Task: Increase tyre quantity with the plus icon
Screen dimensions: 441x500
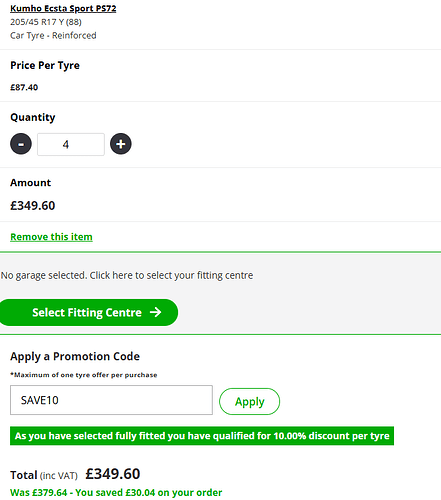Action: (121, 144)
